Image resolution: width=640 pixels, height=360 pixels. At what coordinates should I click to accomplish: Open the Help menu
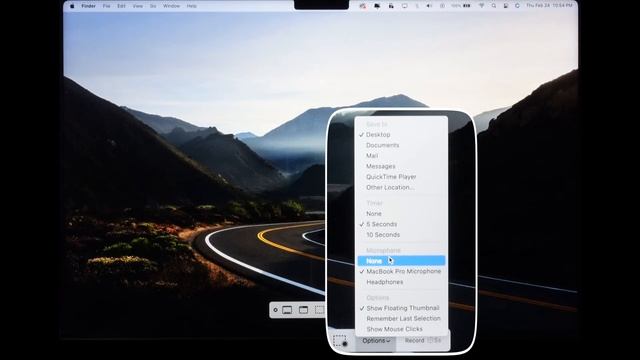(x=192, y=6)
